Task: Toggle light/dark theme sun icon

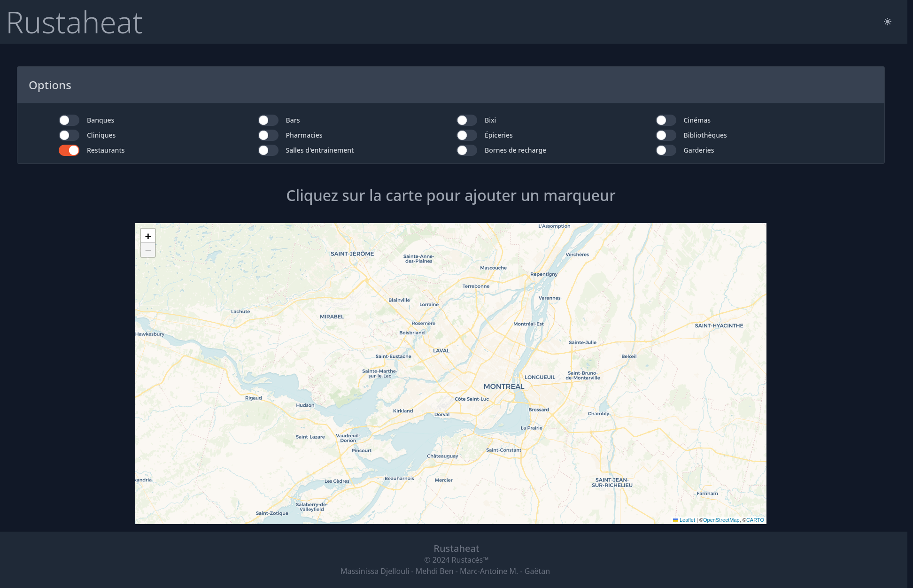Action: 887,22
